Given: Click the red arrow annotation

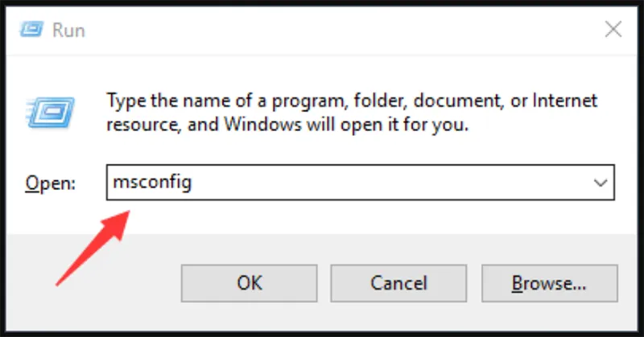Looking at the screenshot, I should [91, 244].
